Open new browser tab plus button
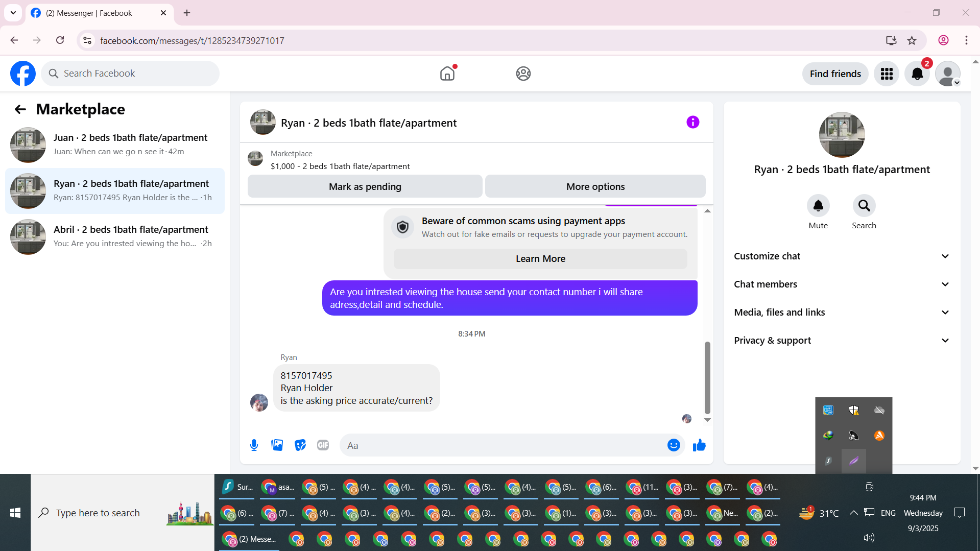The height and width of the screenshot is (551, 980). [x=187, y=13]
